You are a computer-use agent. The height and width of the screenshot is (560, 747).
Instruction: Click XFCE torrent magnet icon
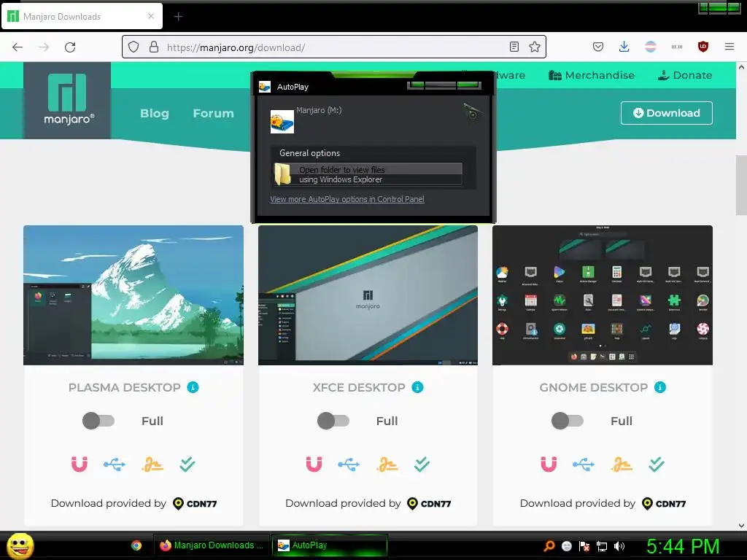pos(314,464)
